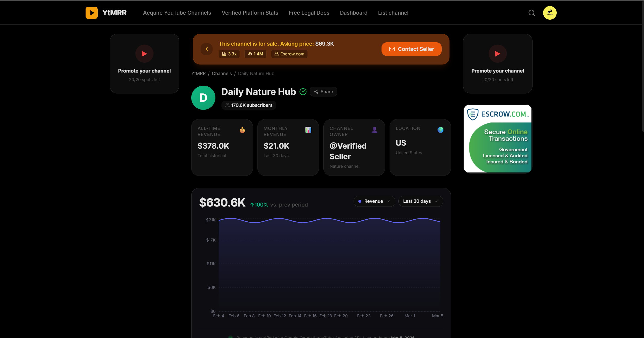Click green verified checkmark beside channel name
This screenshot has width=644, height=338.
tap(303, 92)
